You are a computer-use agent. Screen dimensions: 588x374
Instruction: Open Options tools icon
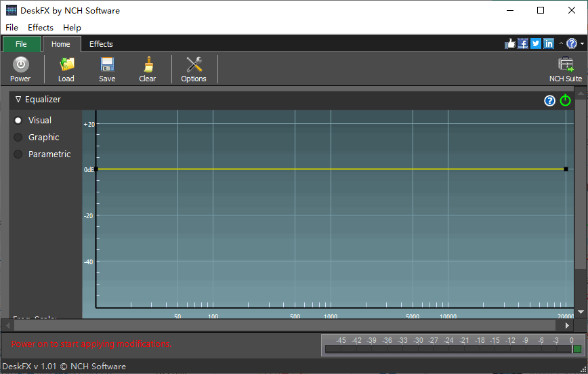click(x=194, y=69)
